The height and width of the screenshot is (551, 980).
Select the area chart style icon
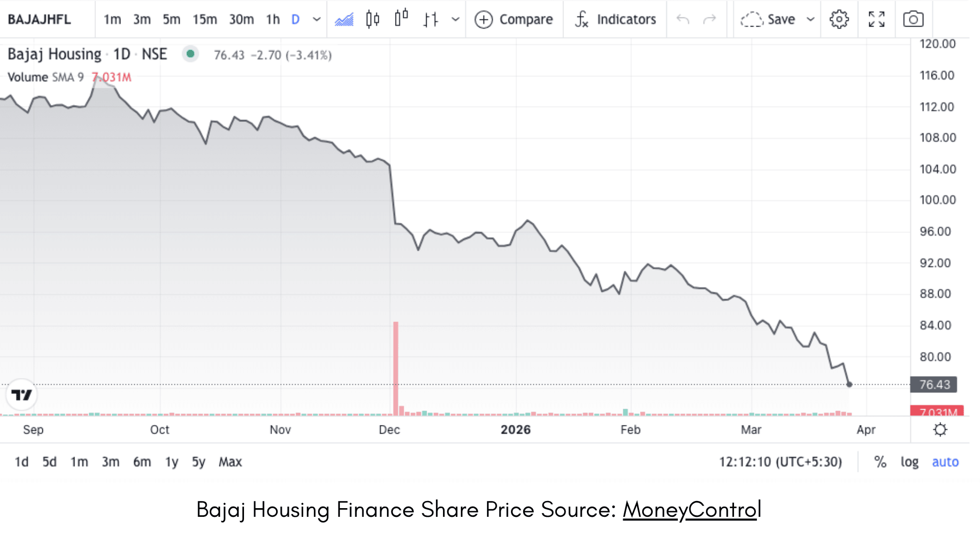pos(344,19)
